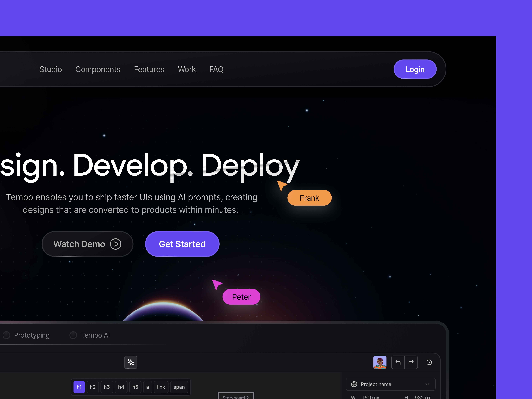The height and width of the screenshot is (399, 532).
Task: Toggle the h1 tag selection off
Action: [79, 387]
